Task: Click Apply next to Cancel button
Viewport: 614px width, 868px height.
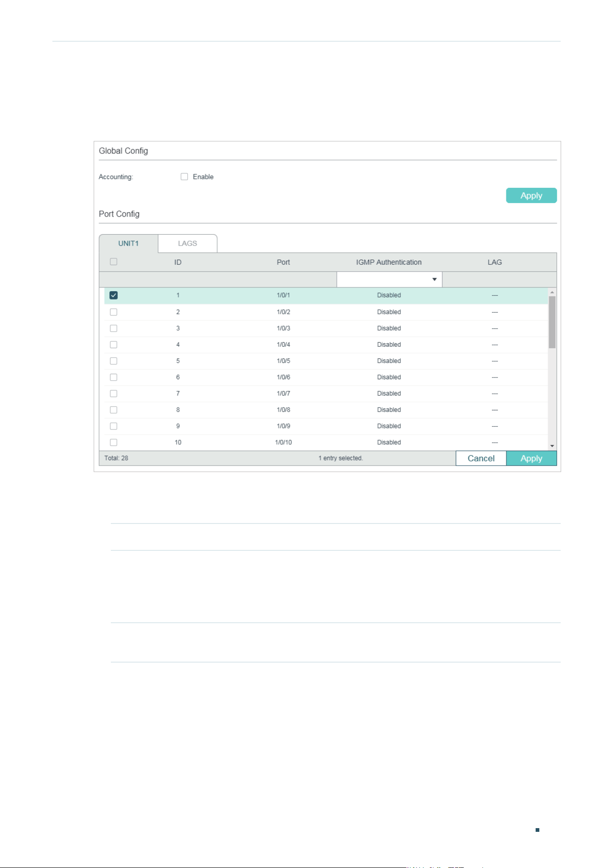Action: 531,458
